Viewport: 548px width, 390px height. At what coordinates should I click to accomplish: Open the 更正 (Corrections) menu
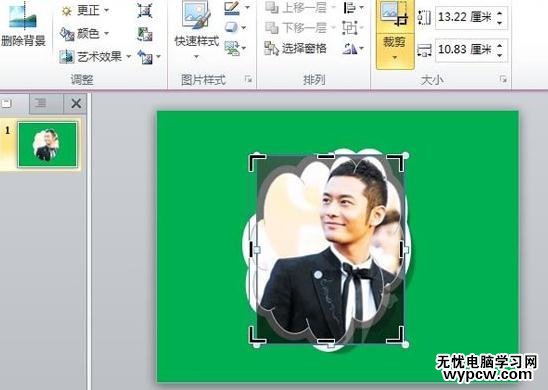85,10
